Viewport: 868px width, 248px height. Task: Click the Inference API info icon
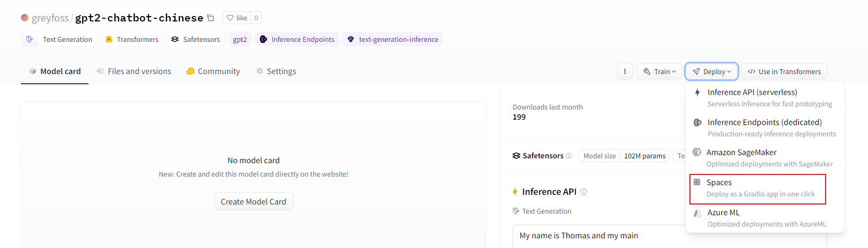pyautogui.click(x=584, y=192)
